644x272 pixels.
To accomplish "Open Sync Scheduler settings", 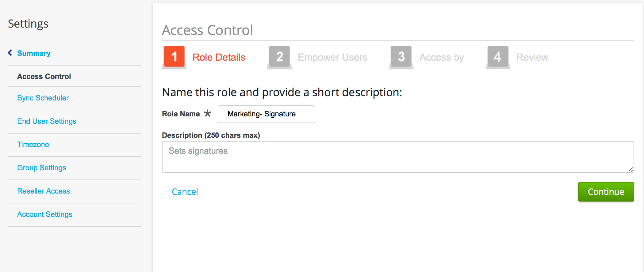I will pos(43,98).
